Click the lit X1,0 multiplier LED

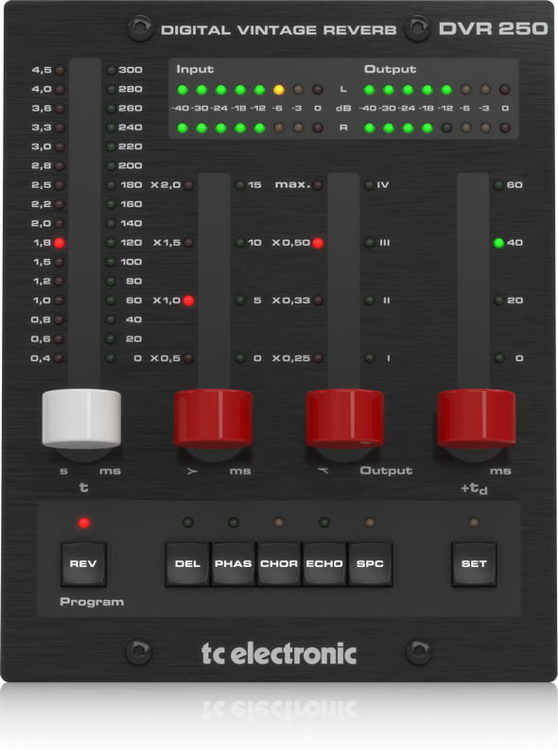coord(189,301)
